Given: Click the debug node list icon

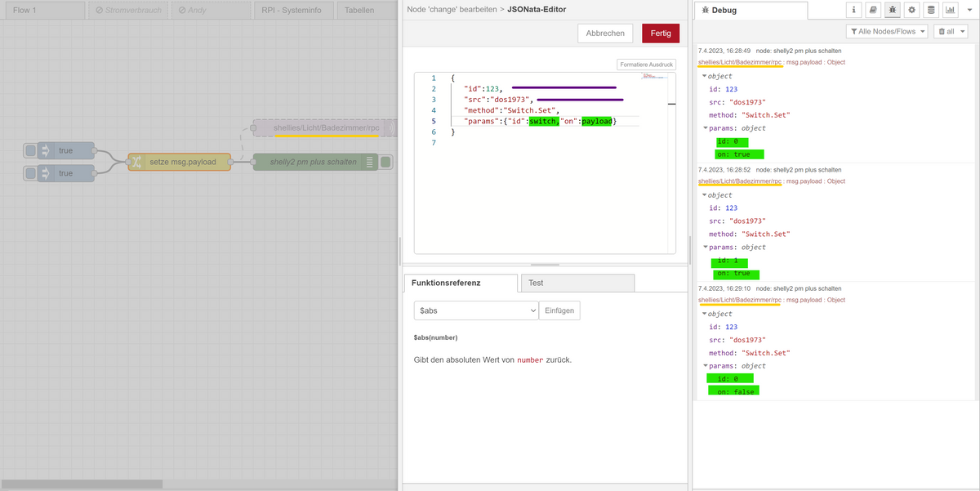Looking at the screenshot, I should (369, 162).
